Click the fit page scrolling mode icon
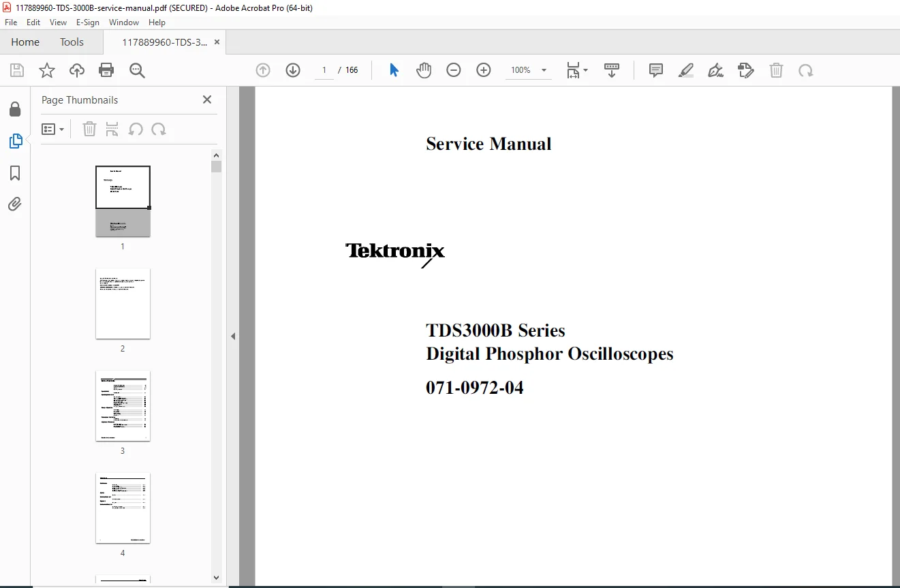Viewport: 900px width, 588px height. (x=573, y=70)
